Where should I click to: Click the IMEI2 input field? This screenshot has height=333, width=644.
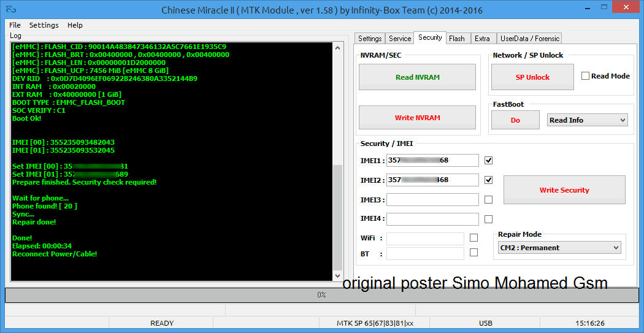click(432, 180)
